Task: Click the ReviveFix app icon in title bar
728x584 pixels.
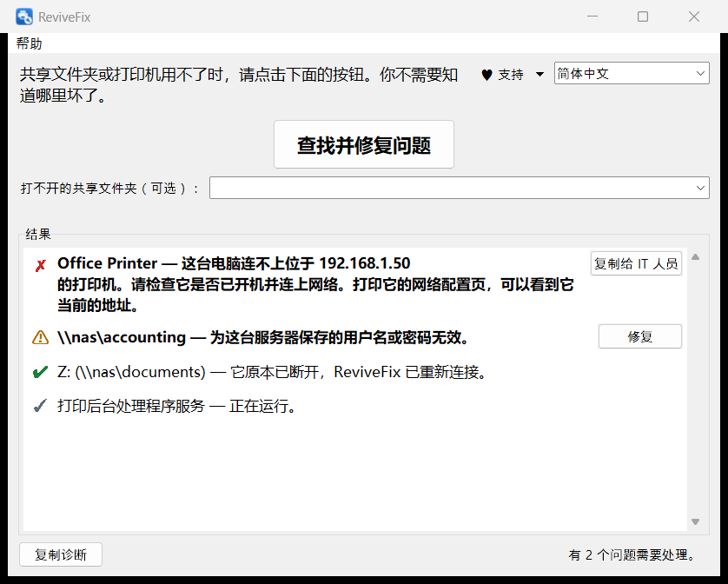Action: point(24,17)
